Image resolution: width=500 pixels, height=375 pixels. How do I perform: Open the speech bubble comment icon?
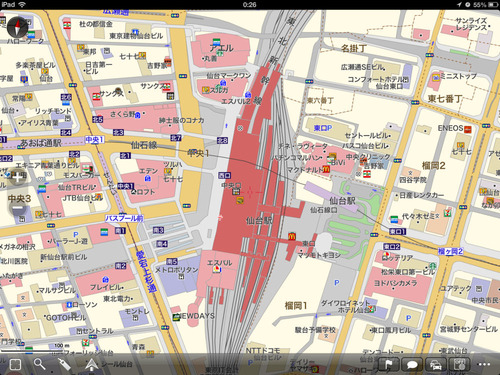coord(412,364)
